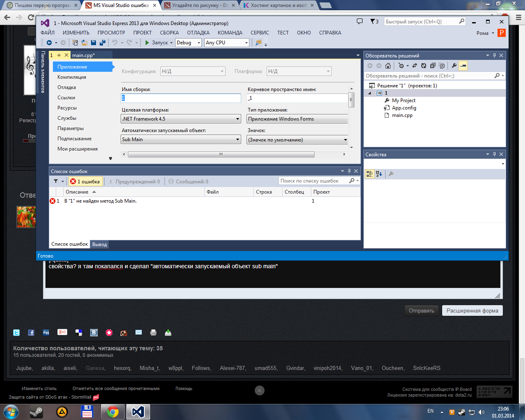This screenshot has height=420, width=525.
Task: Switch to the Вывод output tab
Action: pos(99,244)
